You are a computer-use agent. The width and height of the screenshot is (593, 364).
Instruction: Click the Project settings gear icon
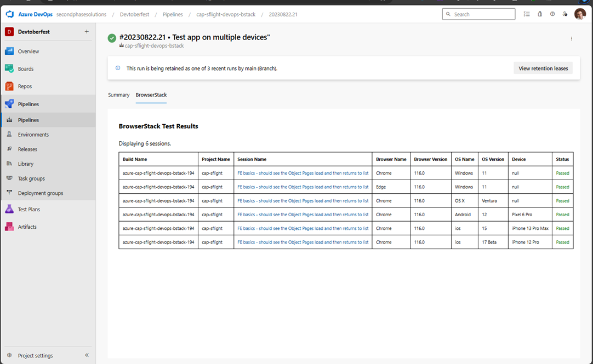click(9, 355)
